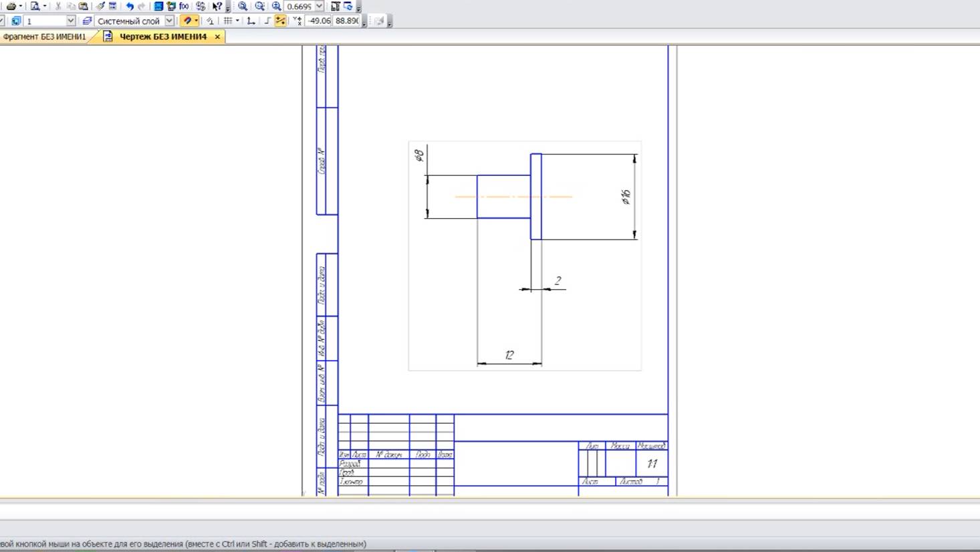Image resolution: width=980 pixels, height=552 pixels.
Task: Open the Document Manager icon
Action: (158, 6)
